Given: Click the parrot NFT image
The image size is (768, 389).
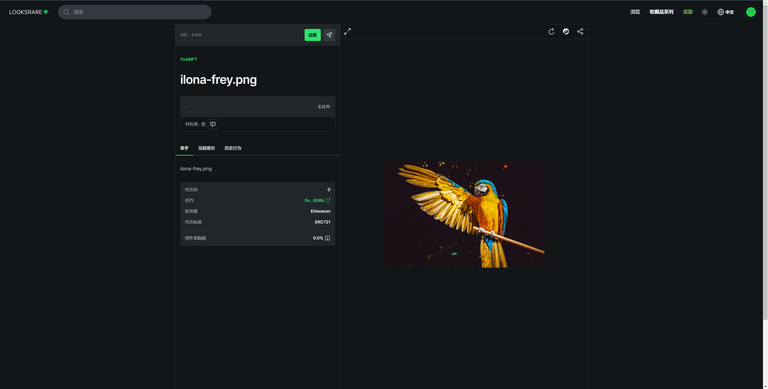Looking at the screenshot, I should (x=464, y=214).
